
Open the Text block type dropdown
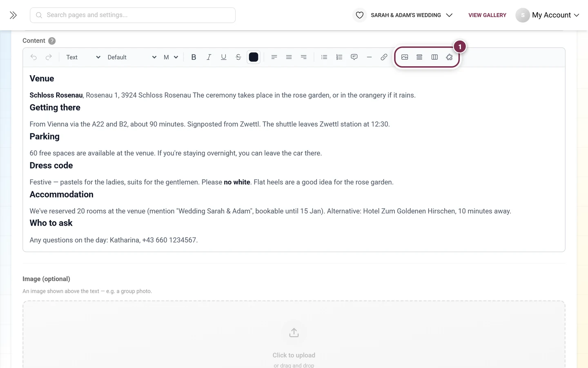click(x=83, y=57)
